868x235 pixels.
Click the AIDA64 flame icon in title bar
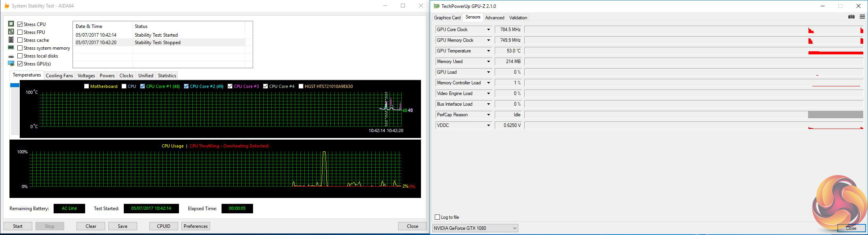(x=7, y=6)
